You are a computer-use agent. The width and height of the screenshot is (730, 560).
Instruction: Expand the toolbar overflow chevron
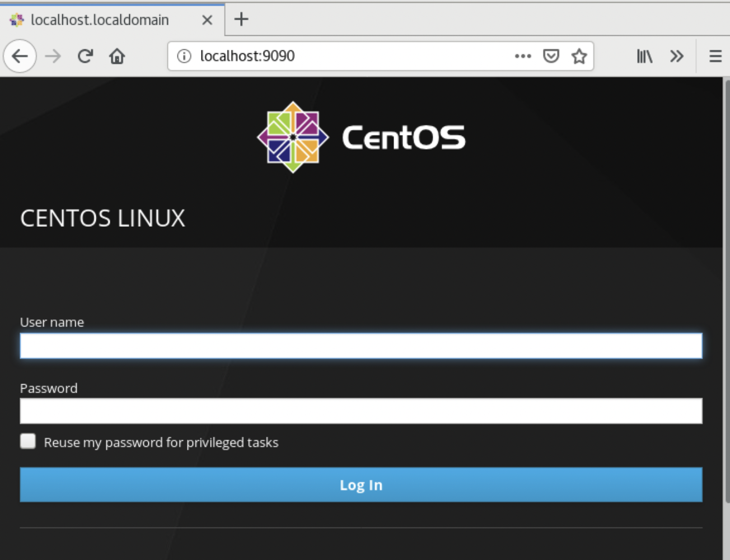(677, 56)
